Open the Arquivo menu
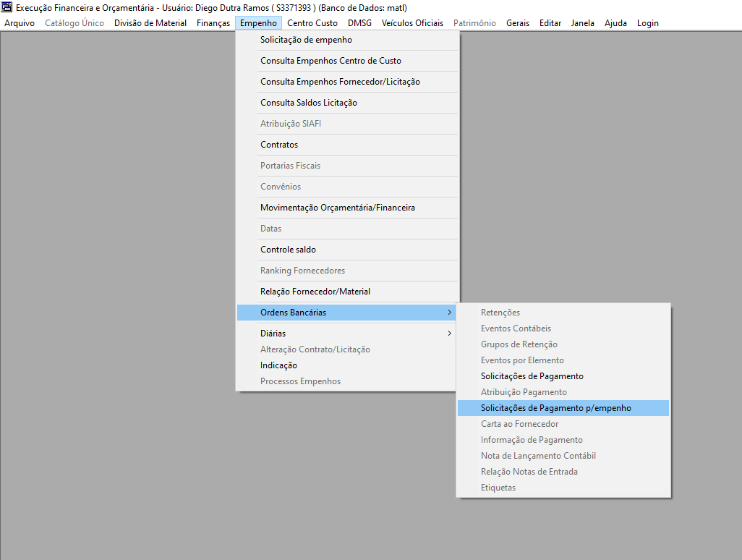The image size is (742, 560). (20, 23)
